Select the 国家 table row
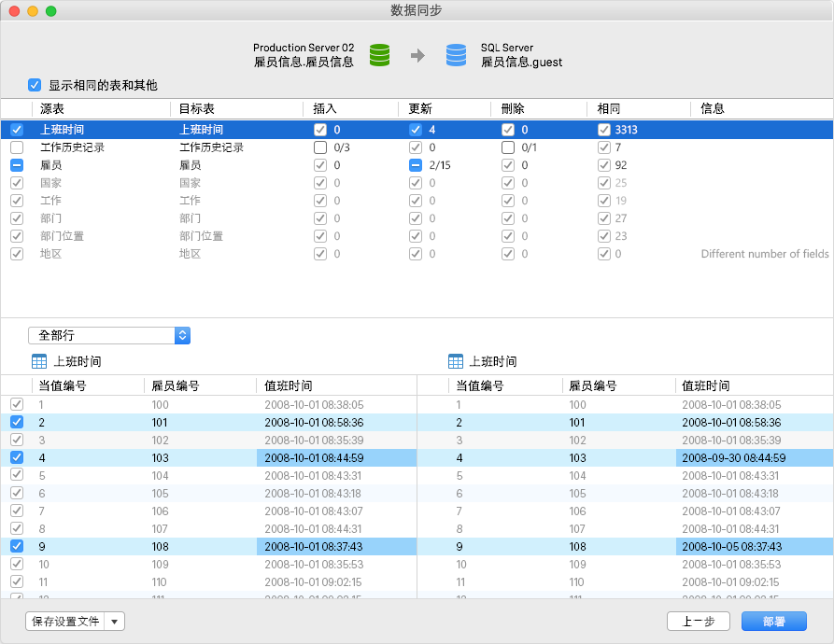The image size is (834, 644). 417,183
